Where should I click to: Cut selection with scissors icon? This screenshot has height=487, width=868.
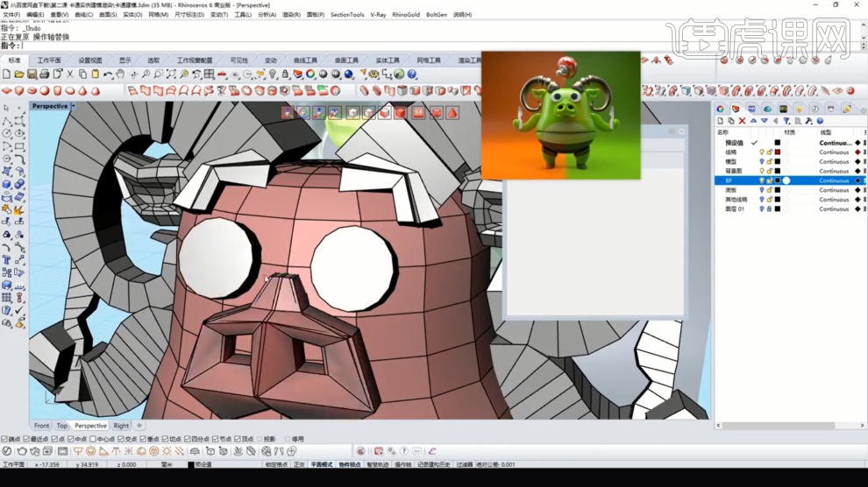(70, 74)
